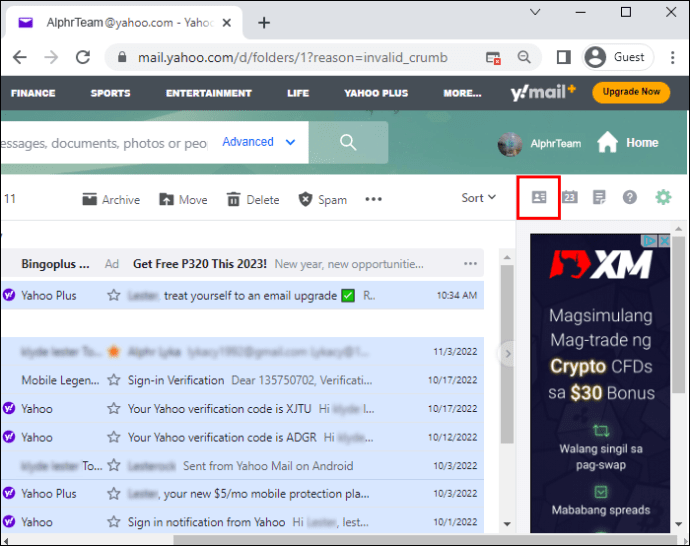Screen dimensions: 690x546
Task: Open the Chrome three-dot menu
Action: point(672,57)
